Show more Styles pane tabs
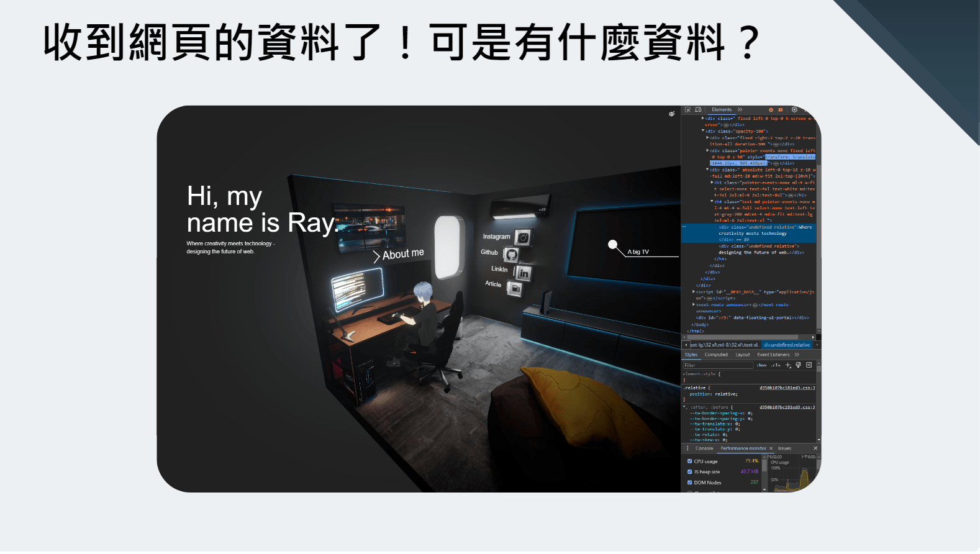 [x=797, y=355]
